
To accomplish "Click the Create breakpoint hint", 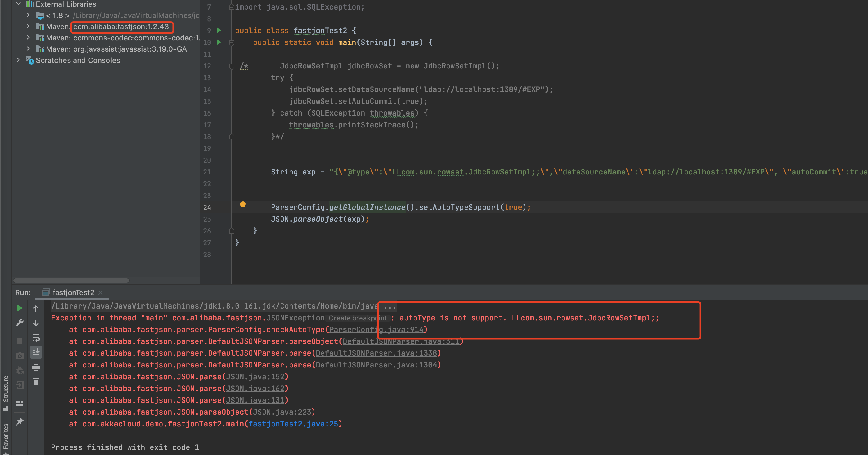I will [357, 318].
